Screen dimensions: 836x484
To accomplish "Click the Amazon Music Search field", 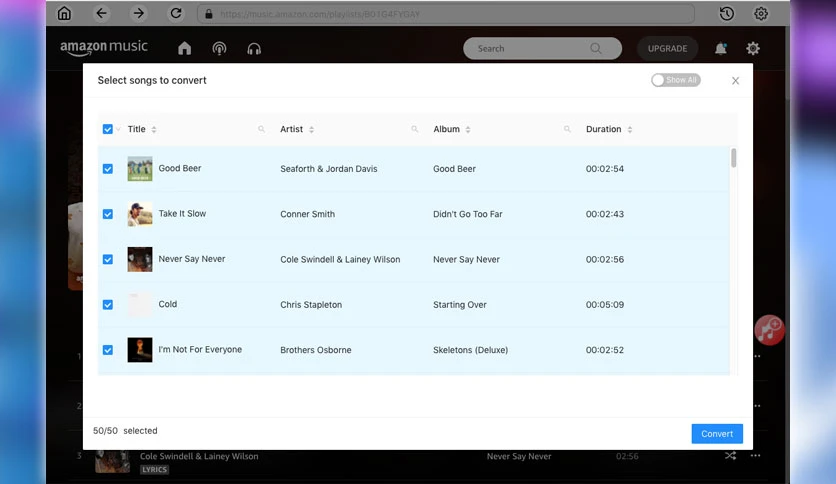I will pyautogui.click(x=542, y=49).
